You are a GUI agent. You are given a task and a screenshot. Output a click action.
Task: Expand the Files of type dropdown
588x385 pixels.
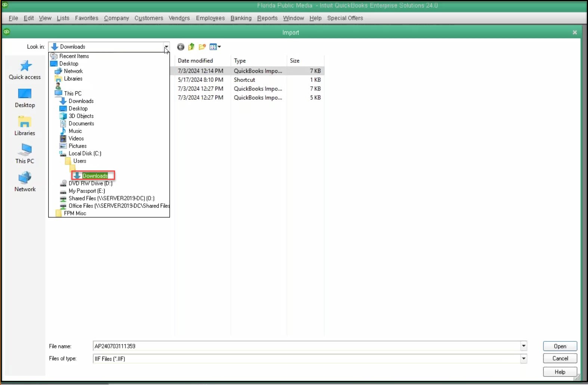click(x=524, y=359)
